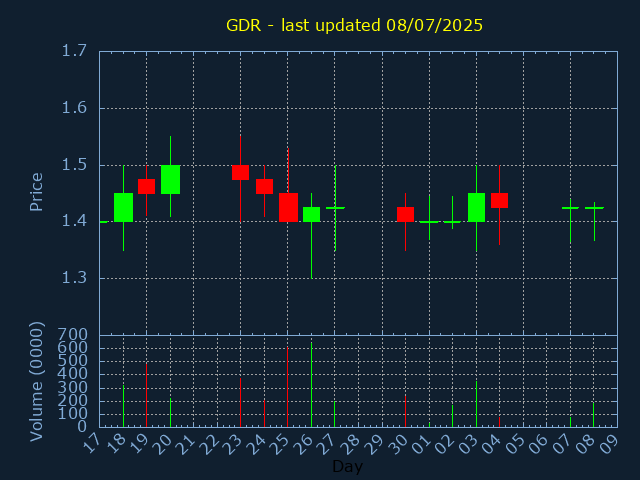This screenshot has width=640, height=480.
Task: Click the day 18 axis label
Action: [115, 444]
